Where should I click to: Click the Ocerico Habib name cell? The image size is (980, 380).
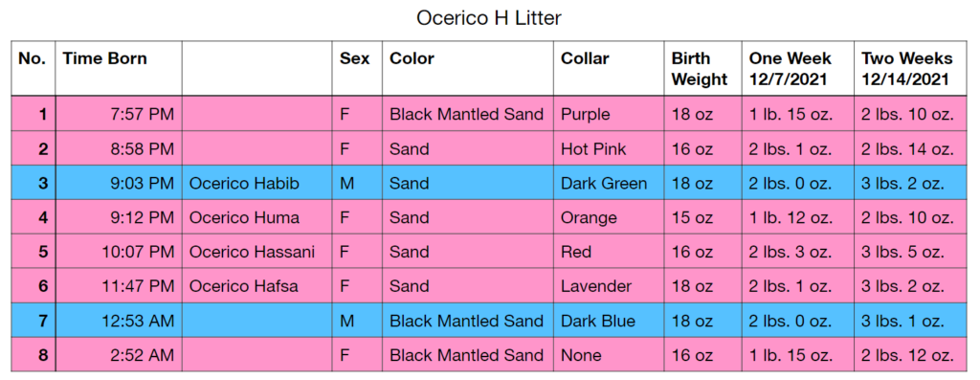256,183
